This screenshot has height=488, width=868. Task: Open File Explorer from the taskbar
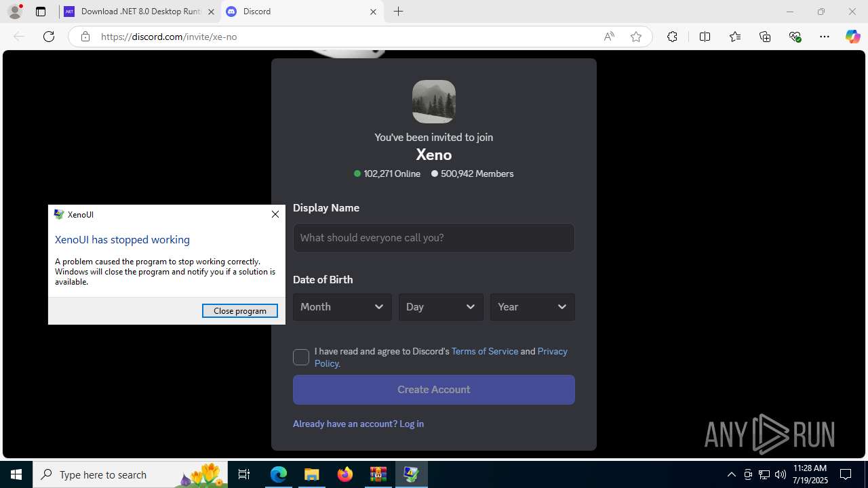pyautogui.click(x=311, y=474)
